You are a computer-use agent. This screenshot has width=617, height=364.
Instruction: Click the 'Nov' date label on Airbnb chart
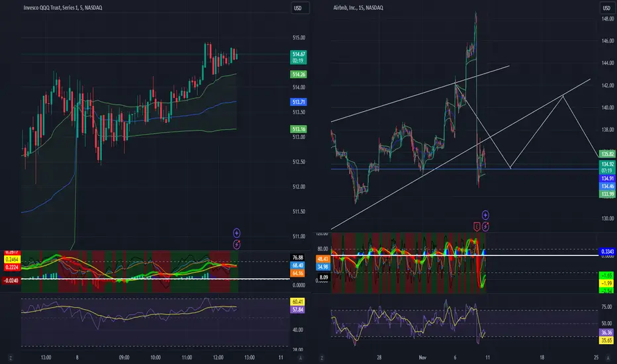(x=422, y=357)
